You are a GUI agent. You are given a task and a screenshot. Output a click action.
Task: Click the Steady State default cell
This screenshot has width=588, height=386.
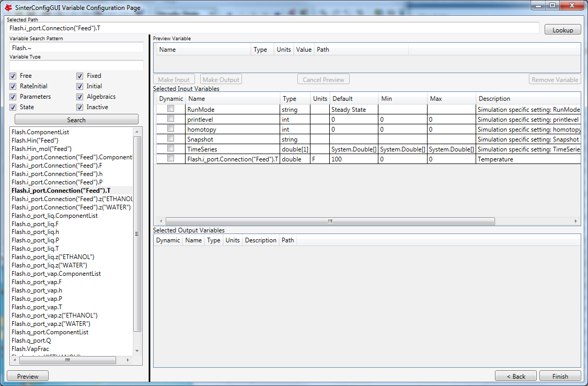click(354, 110)
